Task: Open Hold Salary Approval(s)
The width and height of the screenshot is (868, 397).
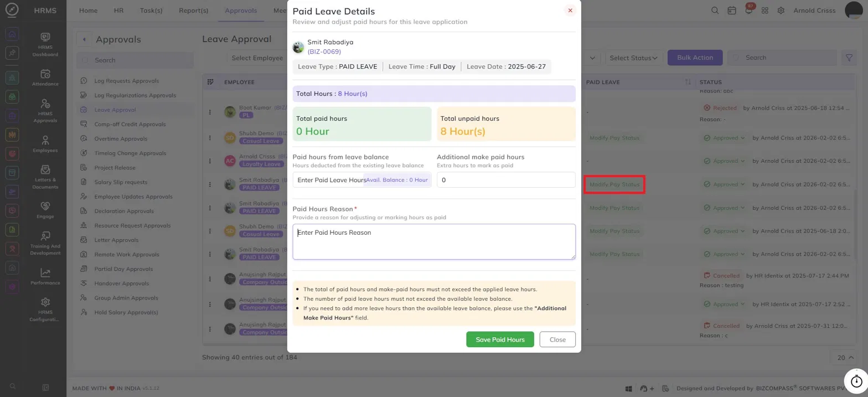Action: coord(126,312)
